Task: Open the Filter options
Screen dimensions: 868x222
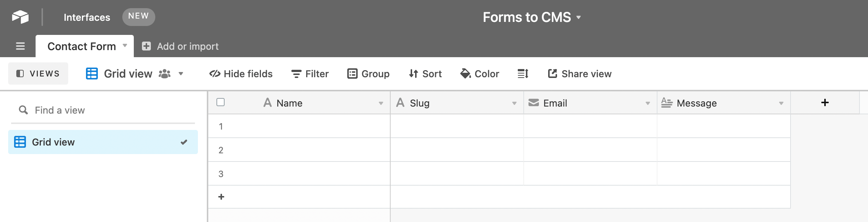Action: pos(310,74)
